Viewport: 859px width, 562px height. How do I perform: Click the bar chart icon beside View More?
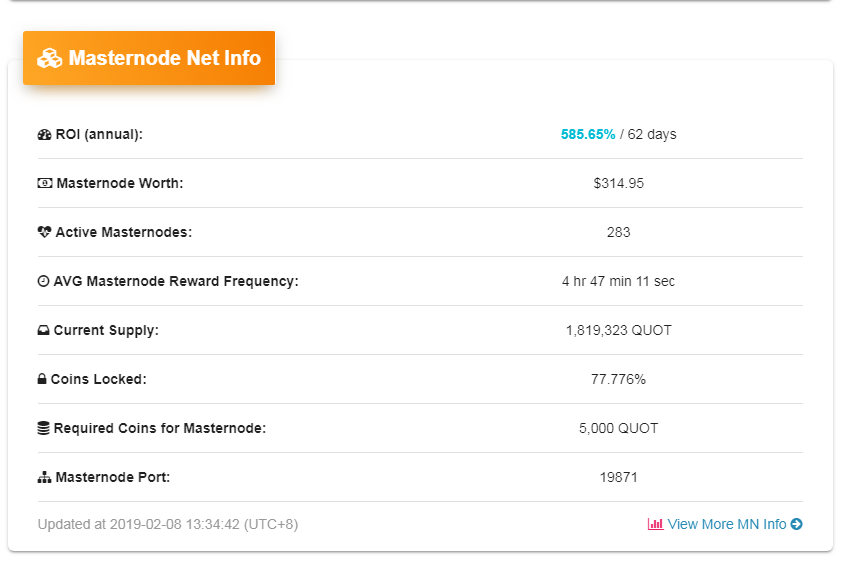coord(655,524)
